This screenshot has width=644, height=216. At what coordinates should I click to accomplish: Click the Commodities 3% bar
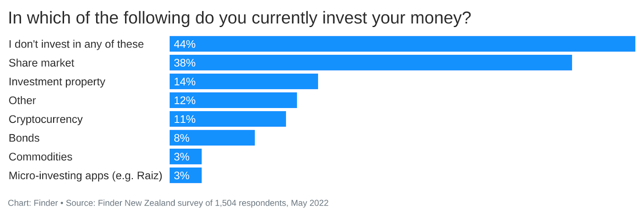tap(186, 157)
